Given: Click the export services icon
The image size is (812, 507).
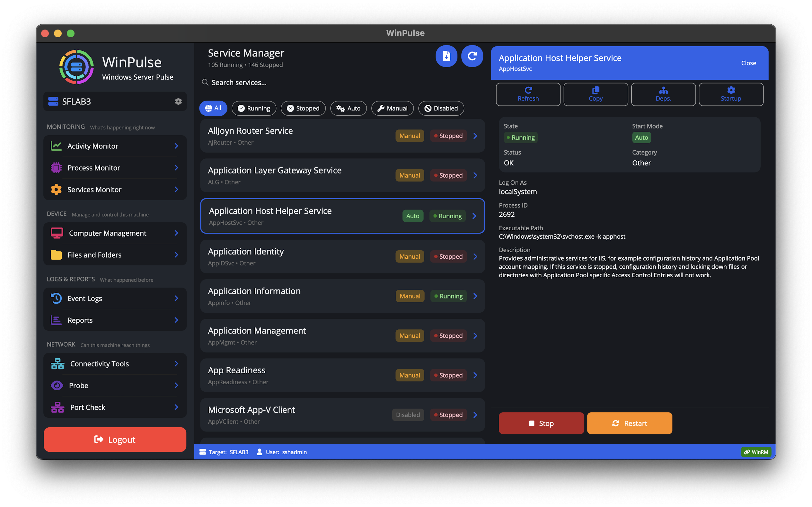Looking at the screenshot, I should [x=446, y=56].
